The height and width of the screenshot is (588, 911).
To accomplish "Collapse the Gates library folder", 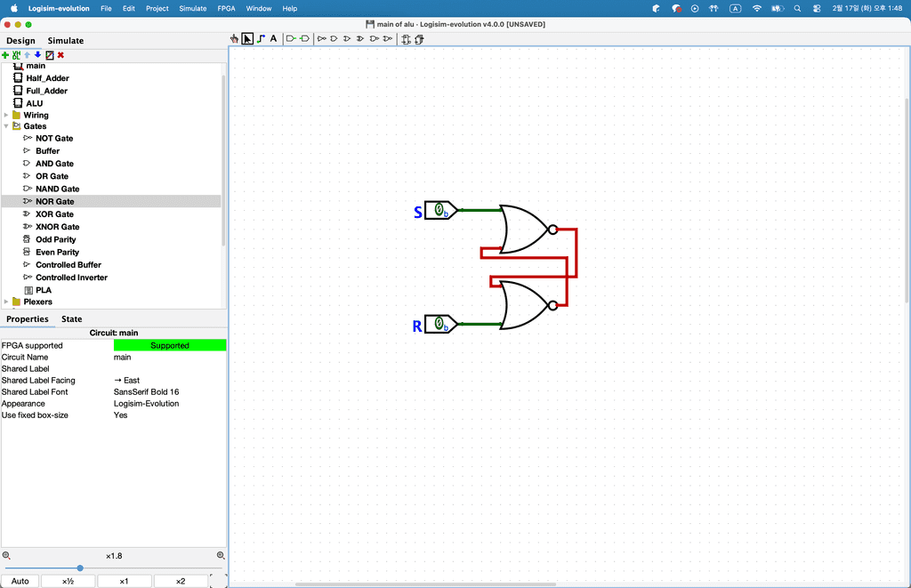I will pos(6,126).
